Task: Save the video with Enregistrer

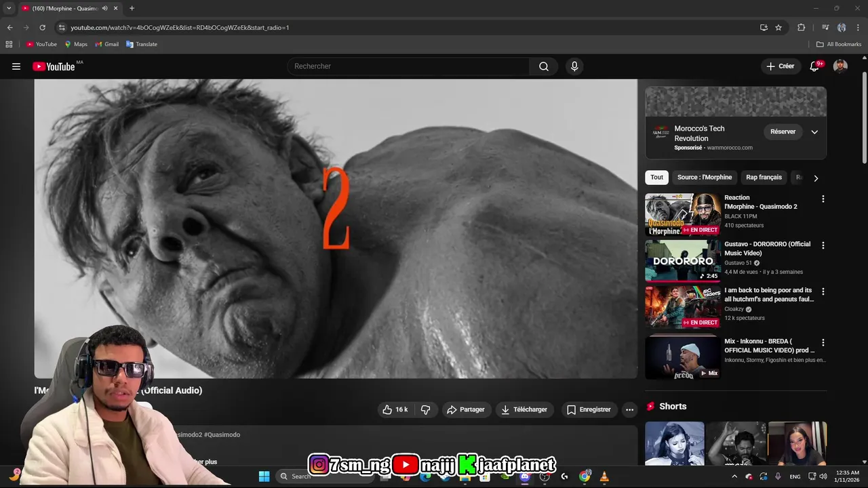Action: 589,409
